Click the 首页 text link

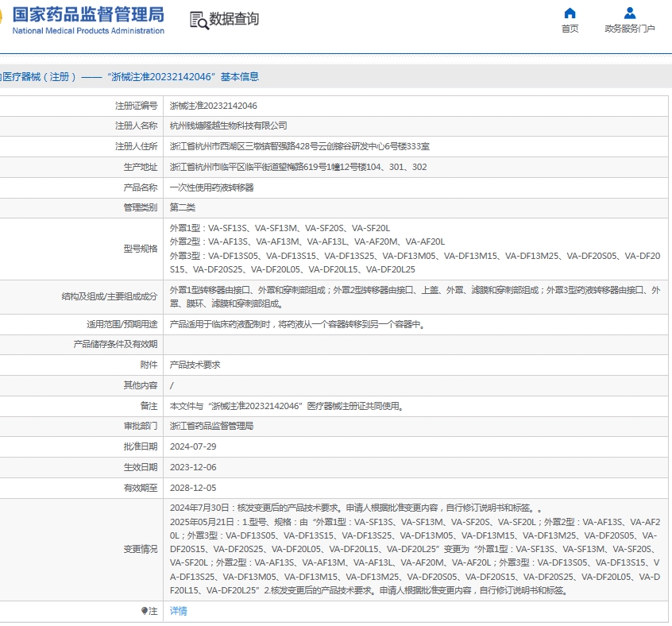[x=570, y=29]
